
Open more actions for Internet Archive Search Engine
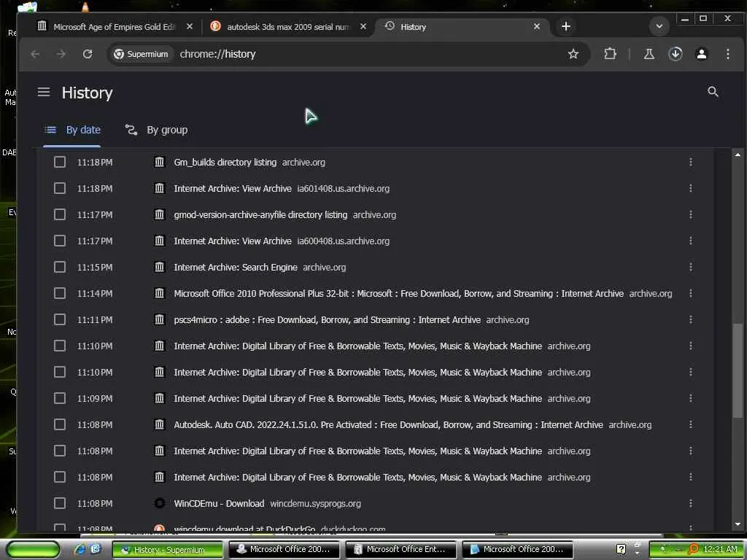tap(690, 267)
